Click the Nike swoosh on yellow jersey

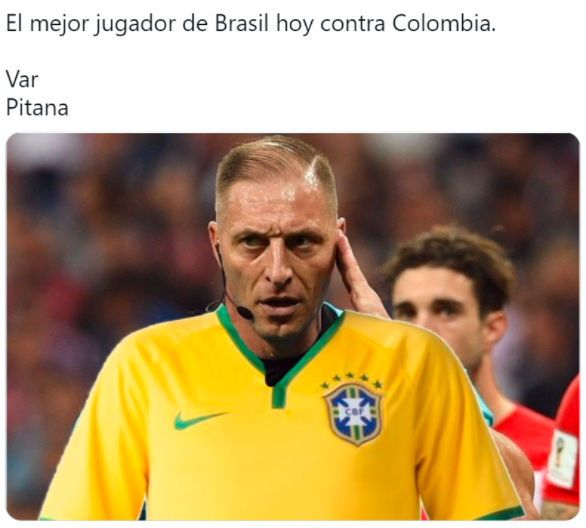[x=198, y=420]
